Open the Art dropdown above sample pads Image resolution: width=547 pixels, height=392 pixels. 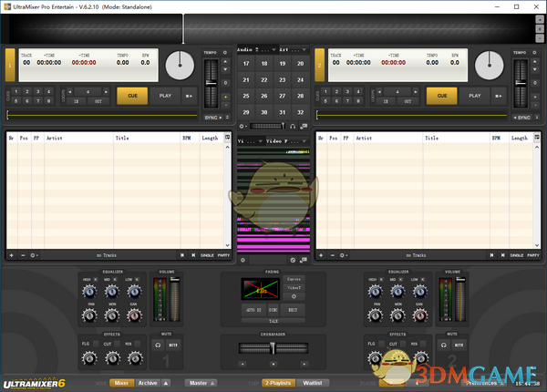tap(293, 50)
